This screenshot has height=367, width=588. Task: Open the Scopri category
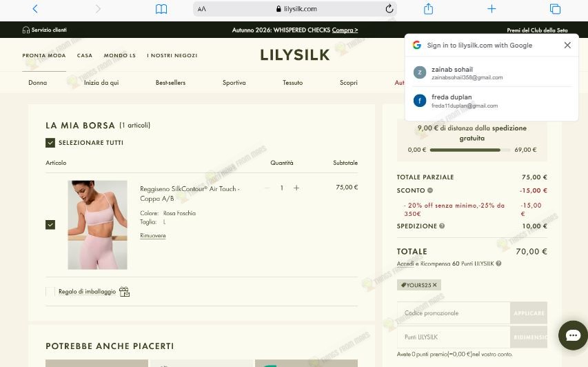(348, 83)
